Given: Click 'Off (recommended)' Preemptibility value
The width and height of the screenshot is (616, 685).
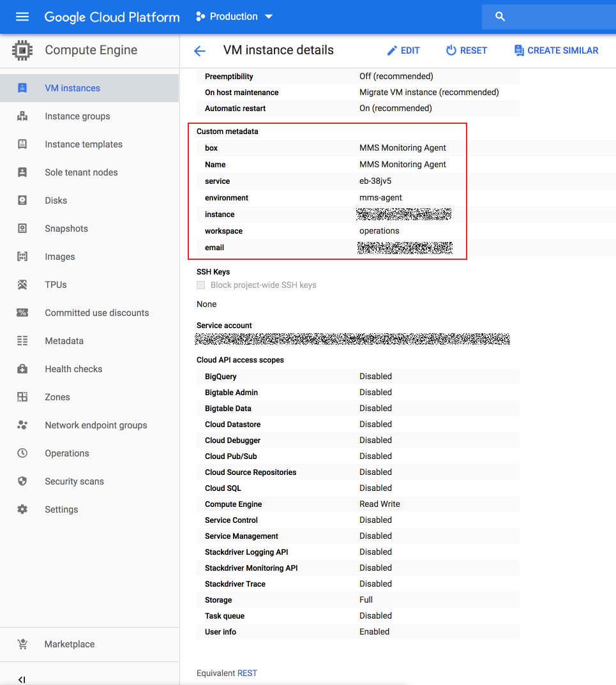Looking at the screenshot, I should [x=396, y=76].
